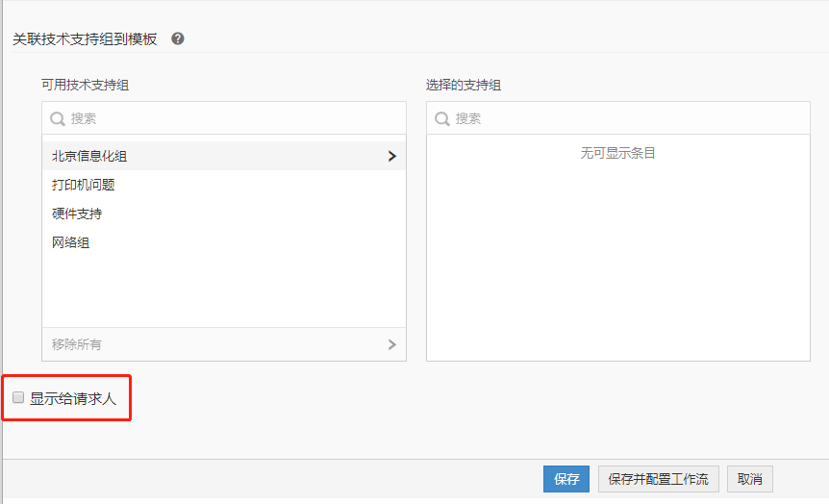Click 保存并配置工作流 button
829x504 pixels.
coord(658,479)
